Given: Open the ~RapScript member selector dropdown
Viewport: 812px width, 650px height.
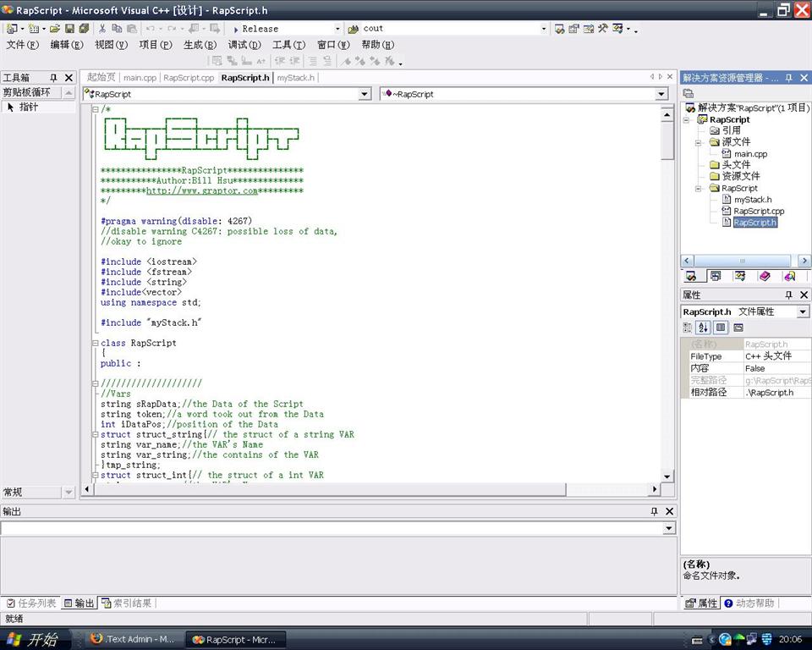Looking at the screenshot, I should pyautogui.click(x=661, y=94).
